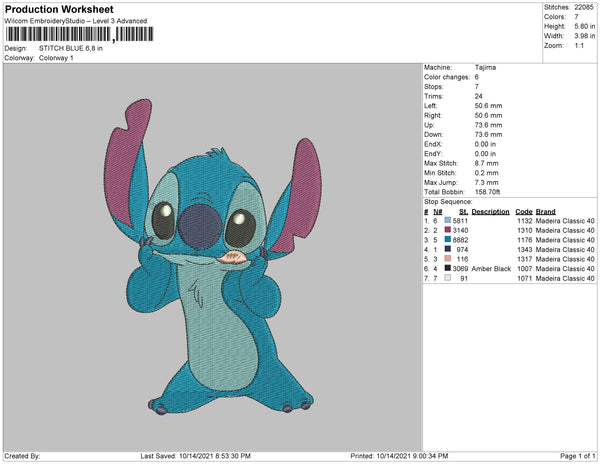Click the 'St.' column header
This screenshot has width=600, height=464.
point(463,212)
